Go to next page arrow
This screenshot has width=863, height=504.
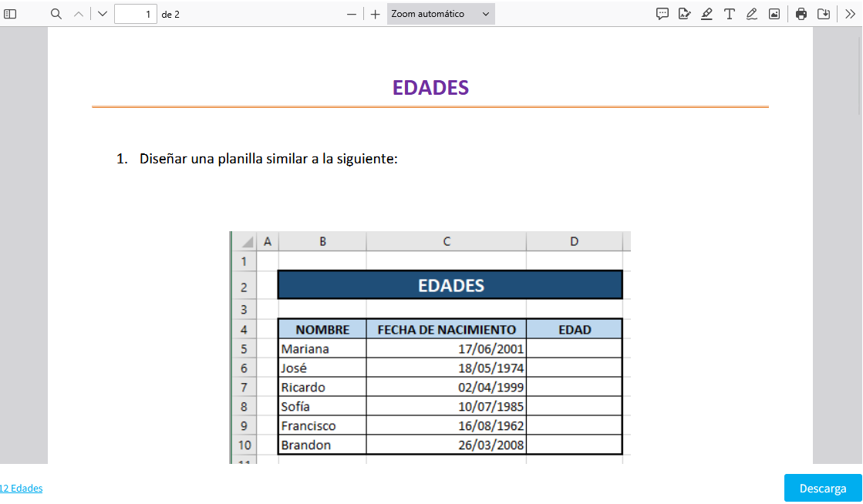(103, 14)
